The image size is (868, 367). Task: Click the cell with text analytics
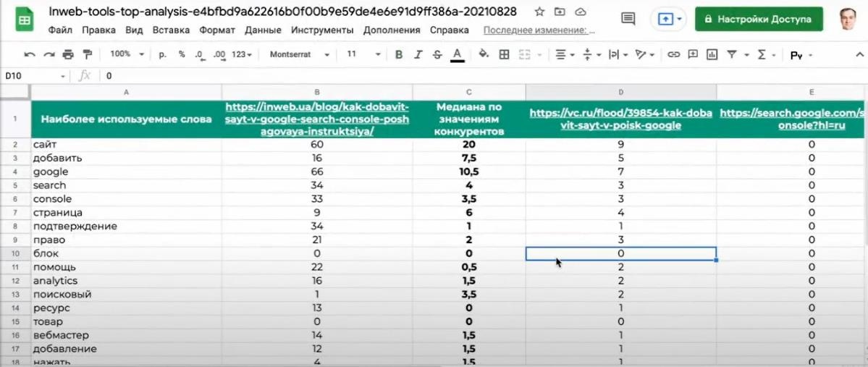(x=126, y=281)
